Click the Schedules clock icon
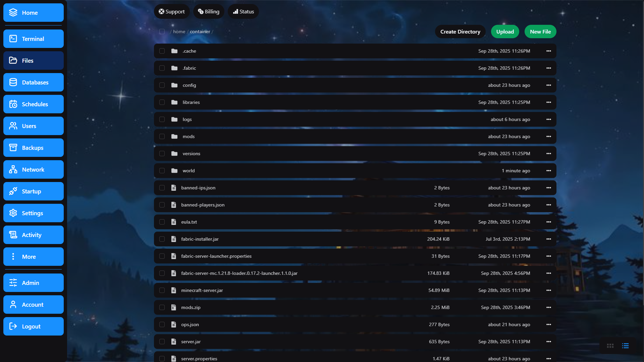 tap(13, 104)
